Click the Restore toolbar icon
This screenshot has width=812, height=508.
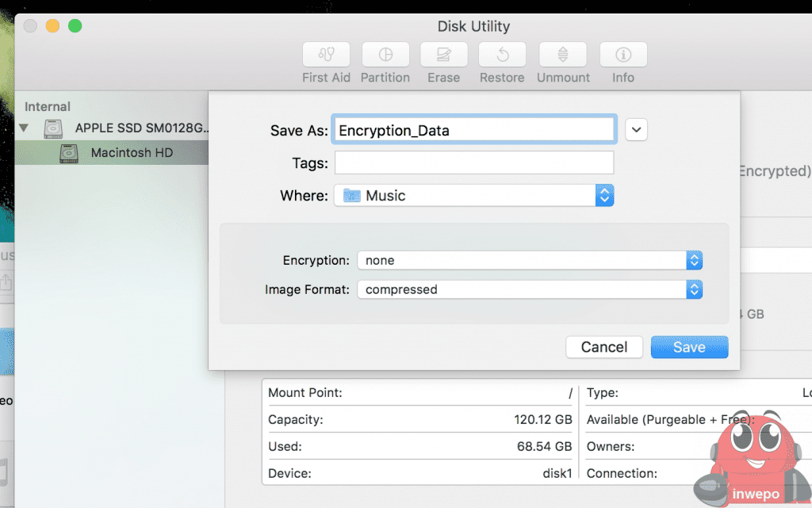pyautogui.click(x=502, y=55)
